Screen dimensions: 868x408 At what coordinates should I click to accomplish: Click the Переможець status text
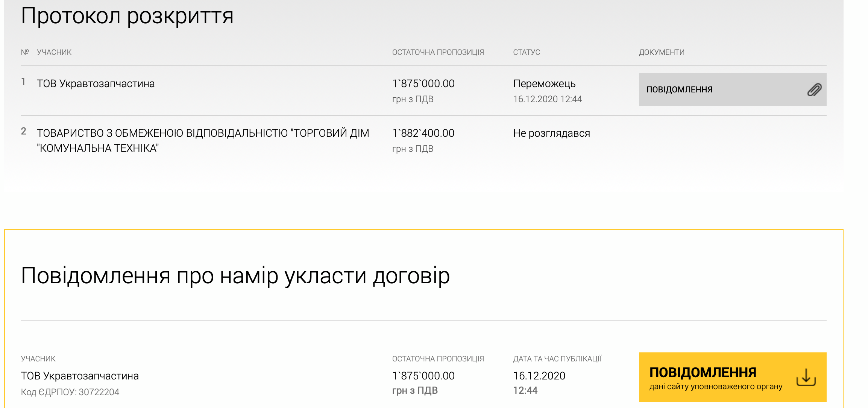click(544, 84)
